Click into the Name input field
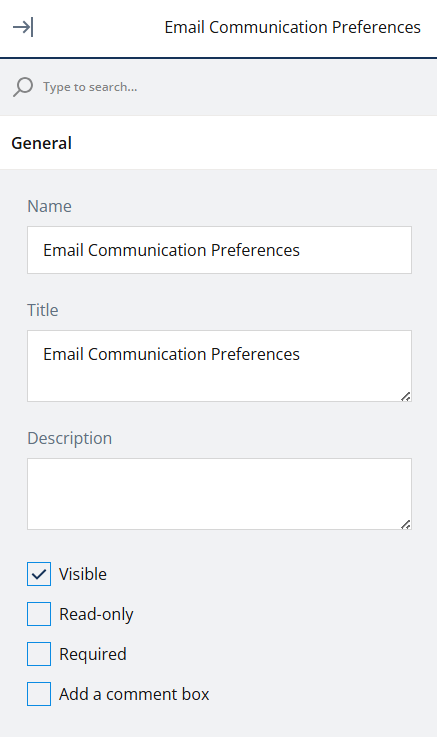 pos(219,250)
